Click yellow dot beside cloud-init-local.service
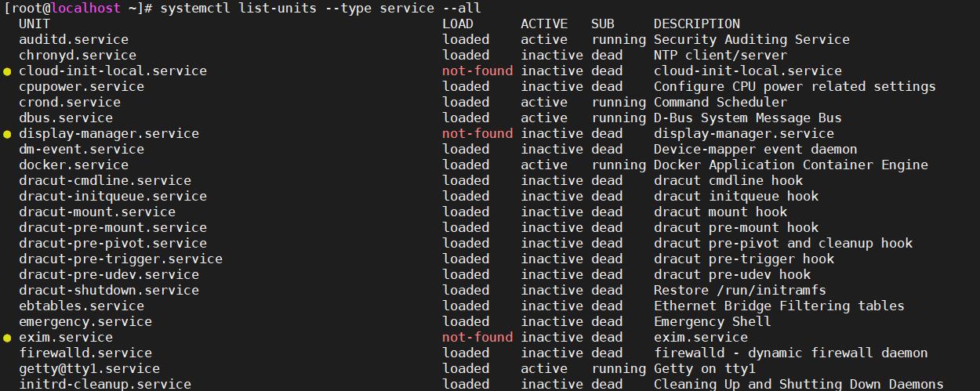 click(8, 71)
